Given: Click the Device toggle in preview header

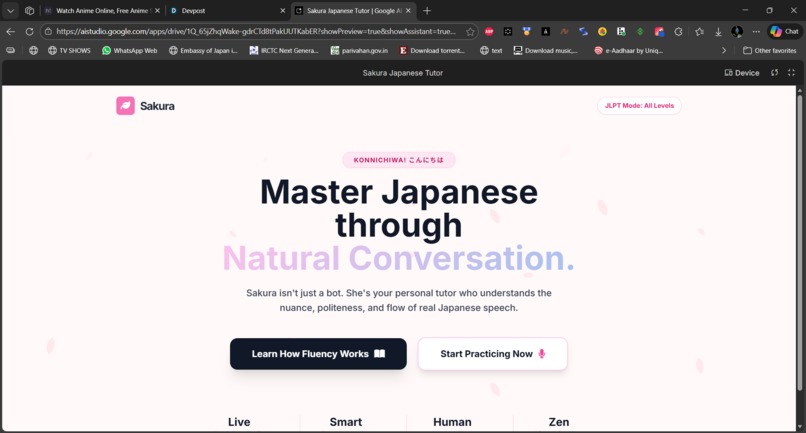Looking at the screenshot, I should click(x=742, y=73).
